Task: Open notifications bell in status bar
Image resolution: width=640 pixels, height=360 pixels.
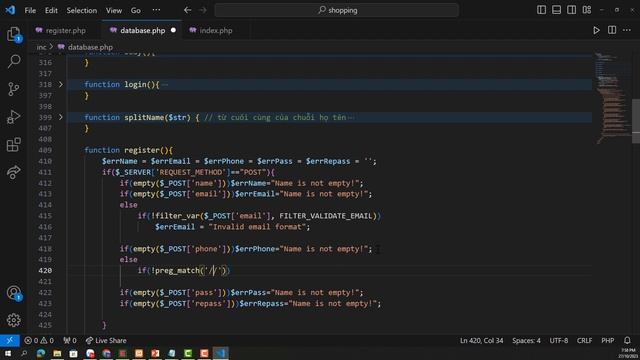Action: tap(627, 340)
